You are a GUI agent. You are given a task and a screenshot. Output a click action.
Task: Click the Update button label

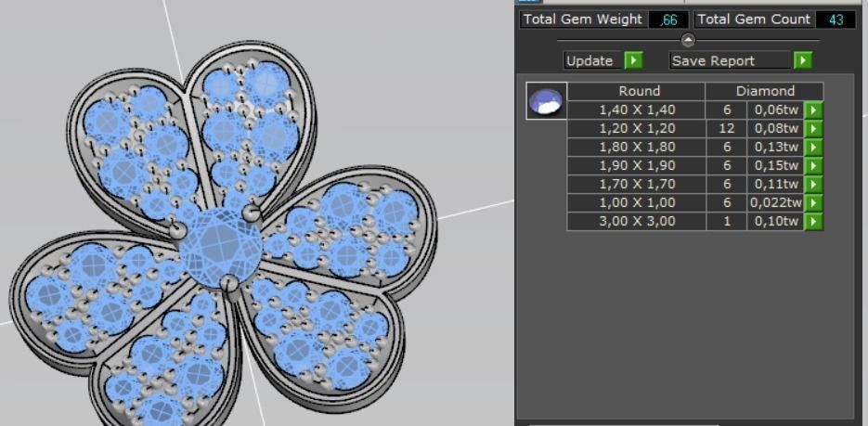pyautogui.click(x=594, y=61)
